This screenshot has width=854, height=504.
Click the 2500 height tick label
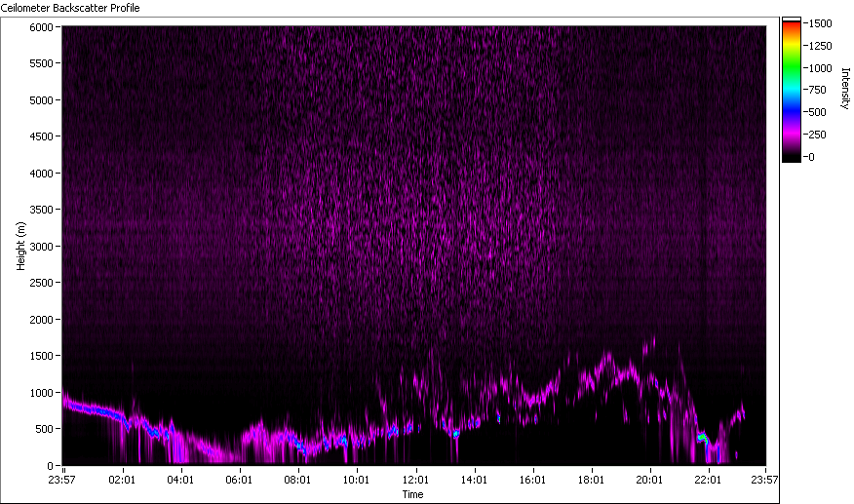[41, 283]
